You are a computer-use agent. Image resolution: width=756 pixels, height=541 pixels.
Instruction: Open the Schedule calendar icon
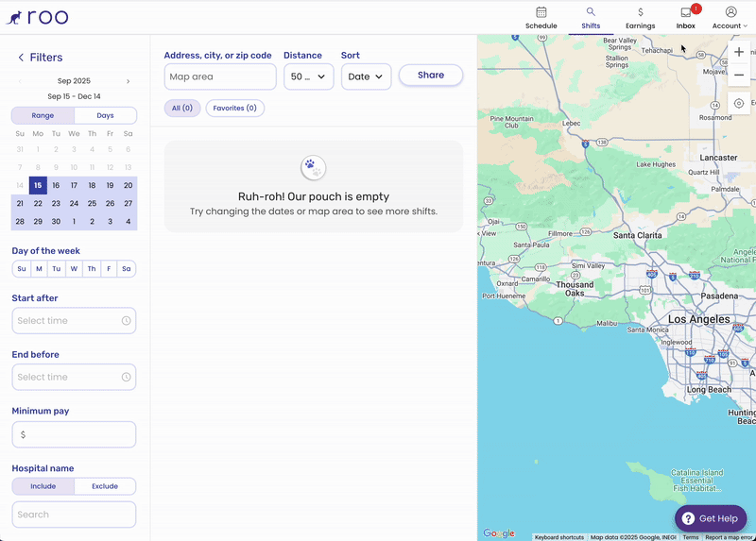click(541, 12)
